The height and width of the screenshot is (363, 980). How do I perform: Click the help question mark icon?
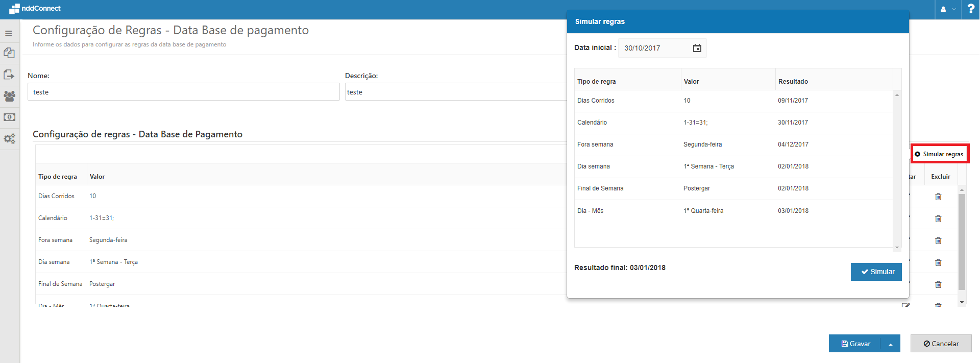tap(970, 9)
